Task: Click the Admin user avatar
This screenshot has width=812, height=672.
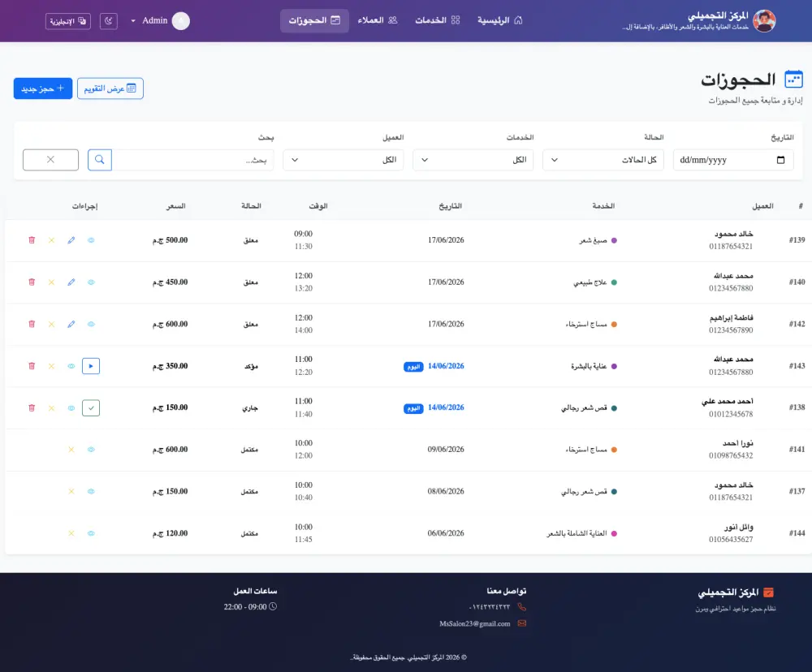Action: [x=181, y=21]
